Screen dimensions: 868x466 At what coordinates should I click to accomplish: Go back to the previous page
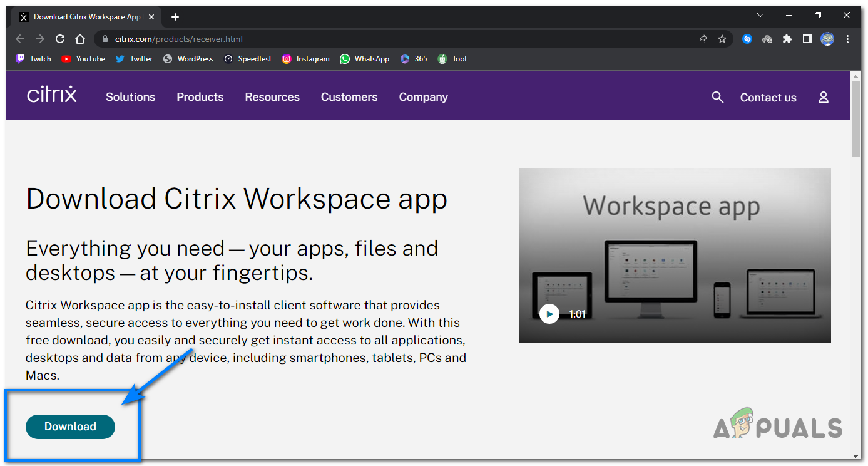click(20, 39)
